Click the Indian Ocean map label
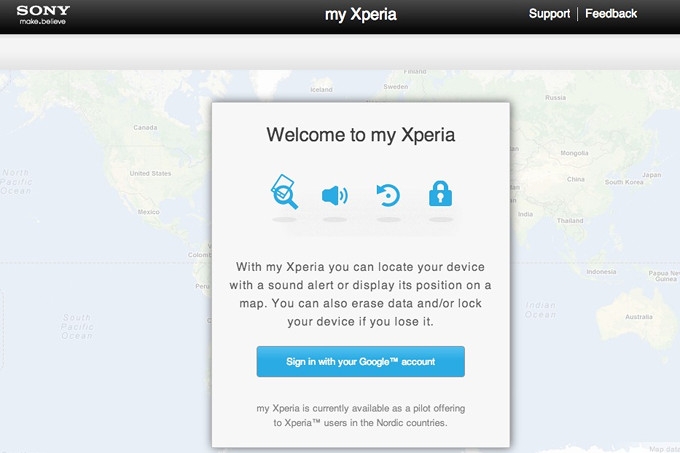The height and width of the screenshot is (453, 680). point(540,310)
